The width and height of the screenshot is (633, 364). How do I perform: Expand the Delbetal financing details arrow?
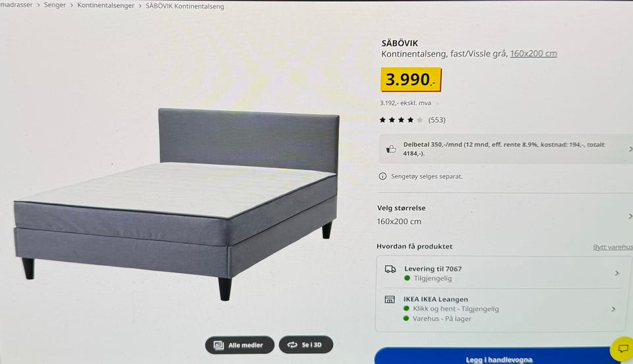pyautogui.click(x=630, y=149)
